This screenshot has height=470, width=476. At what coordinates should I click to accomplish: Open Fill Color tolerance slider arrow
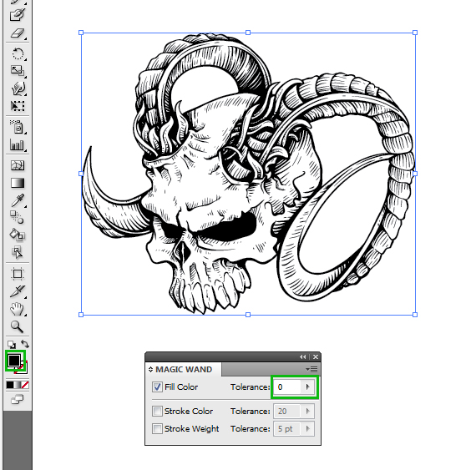tap(308, 387)
